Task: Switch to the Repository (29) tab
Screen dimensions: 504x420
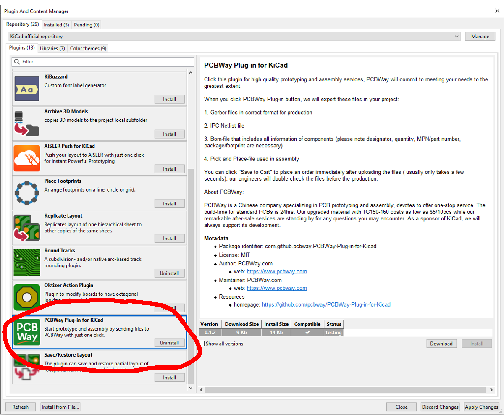Action: click(23, 24)
